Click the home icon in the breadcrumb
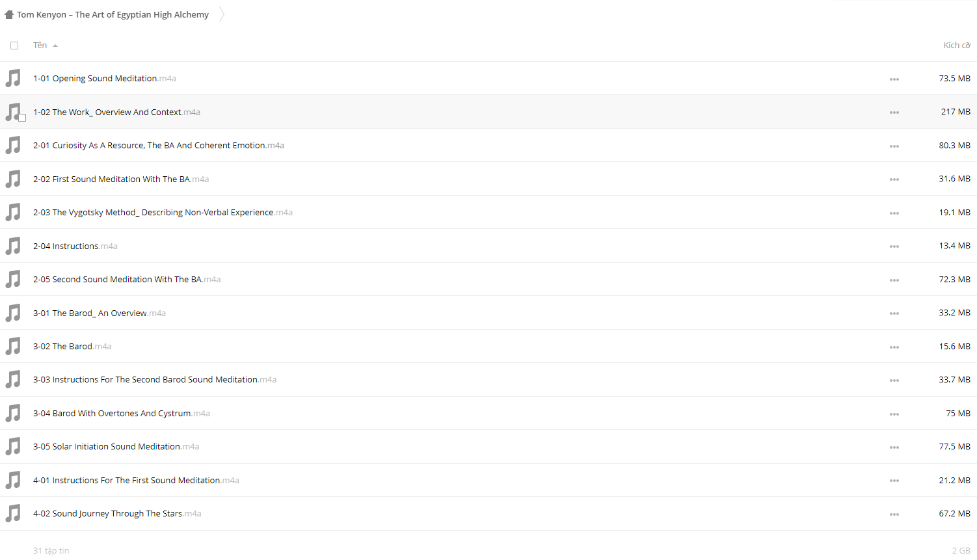This screenshot has height=560, width=977. coord(9,14)
